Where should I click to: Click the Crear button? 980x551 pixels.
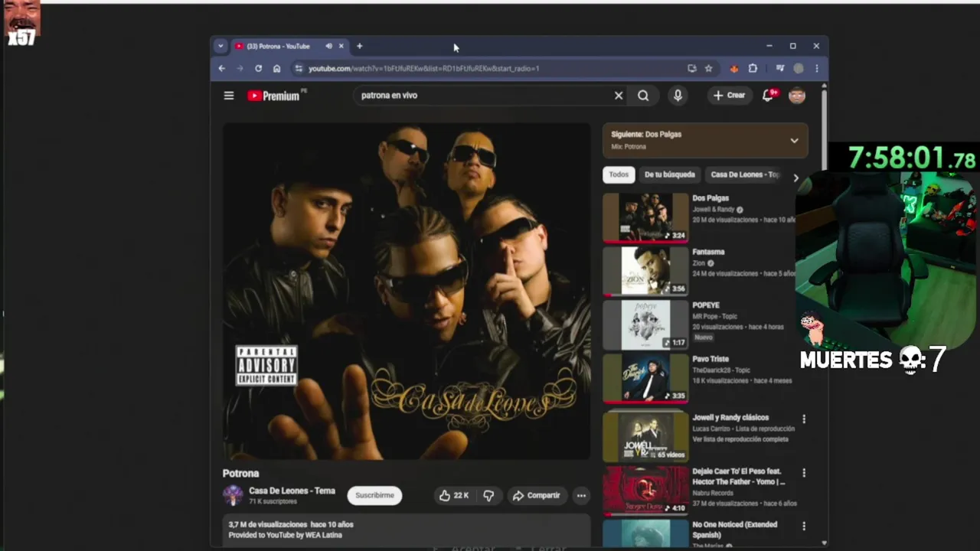click(728, 96)
